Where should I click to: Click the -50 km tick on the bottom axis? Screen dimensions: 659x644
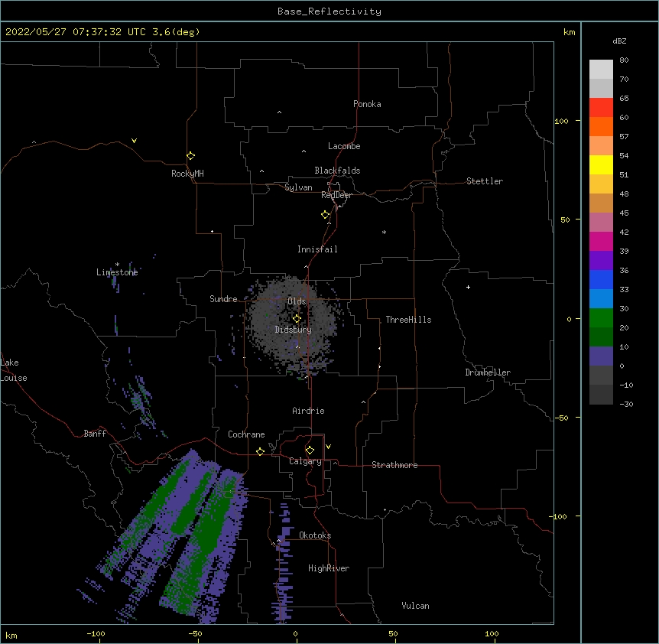tap(195, 633)
